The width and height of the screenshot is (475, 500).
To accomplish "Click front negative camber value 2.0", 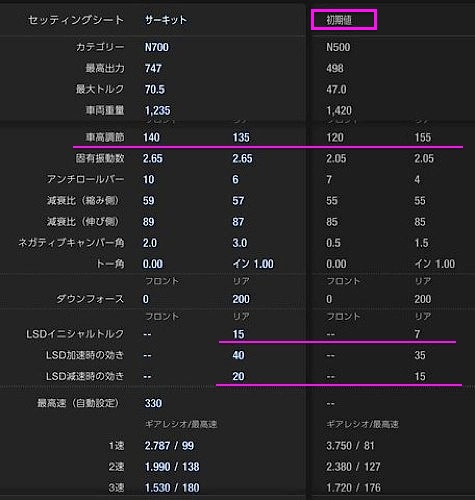I will [x=150, y=243].
